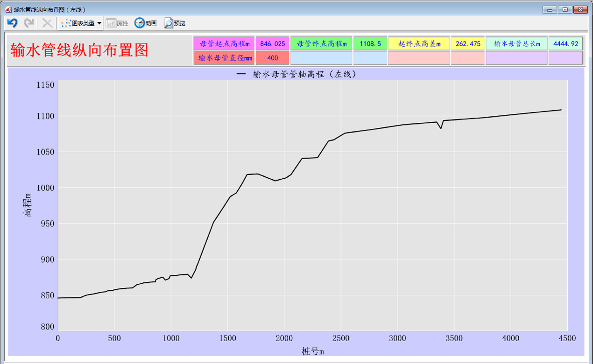The image size is (593, 364).
Task: Select the 母管终点高程m label cell
Action: [321, 44]
